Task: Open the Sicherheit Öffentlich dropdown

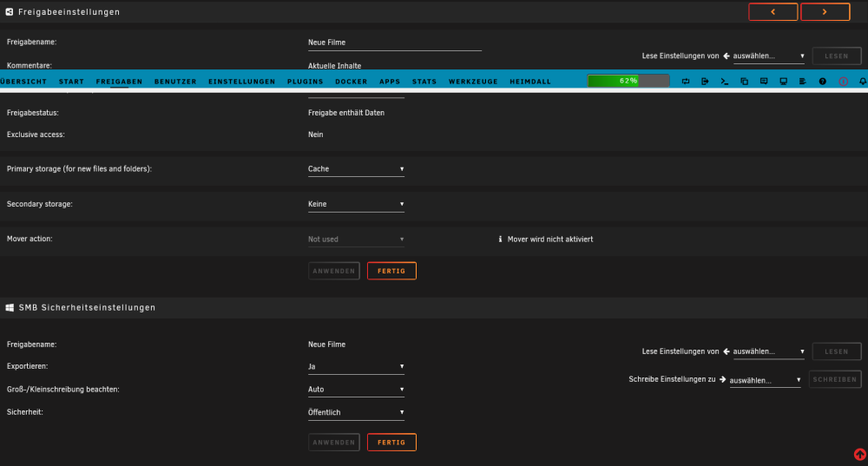Action: [x=356, y=413]
